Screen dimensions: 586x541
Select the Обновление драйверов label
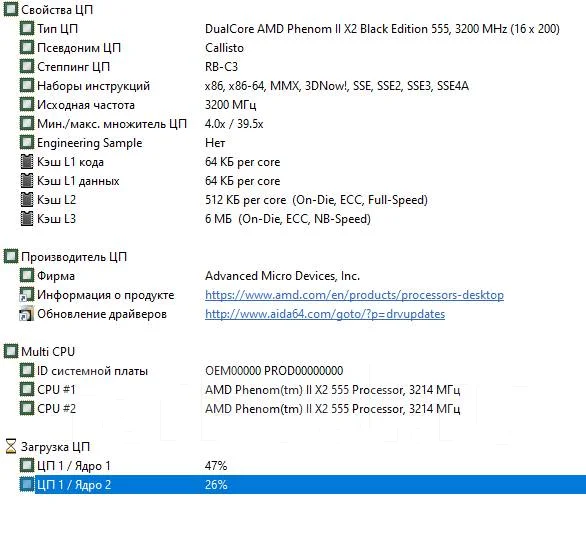[x=102, y=314]
